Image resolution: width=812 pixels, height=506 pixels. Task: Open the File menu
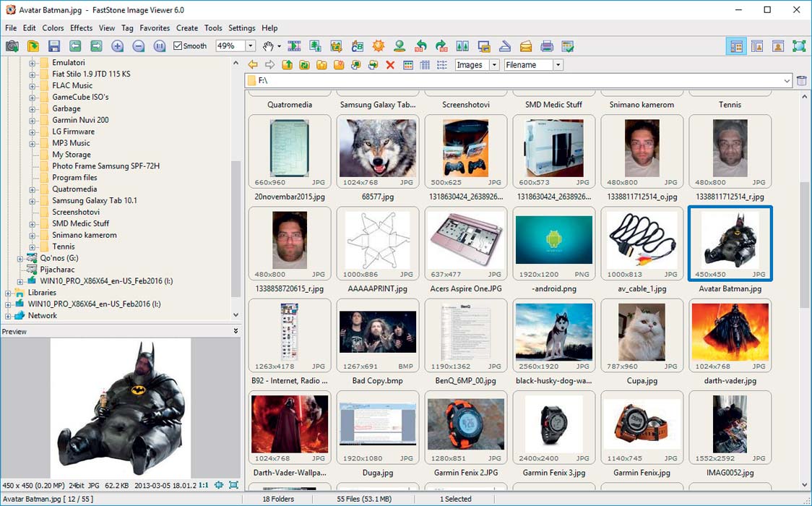pos(11,28)
